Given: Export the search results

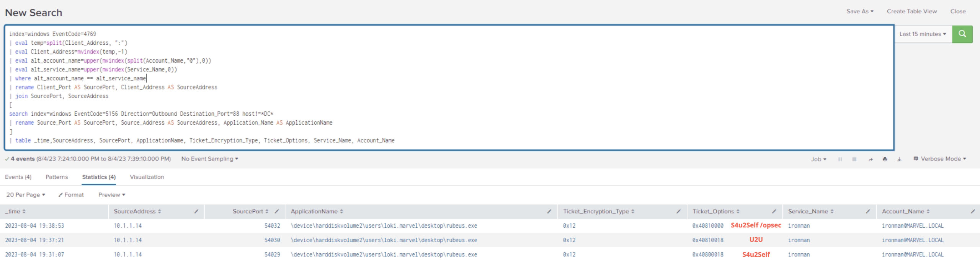Looking at the screenshot, I should [899, 159].
